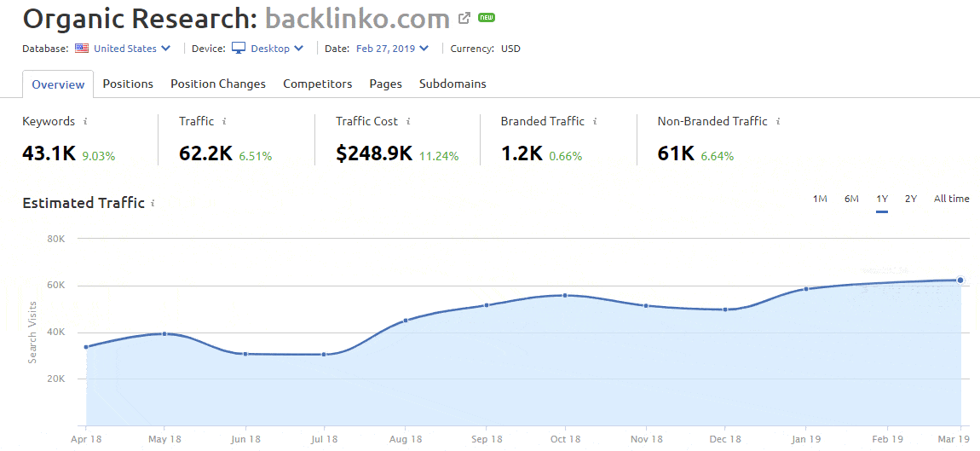Select the Overview tab

pyautogui.click(x=58, y=84)
